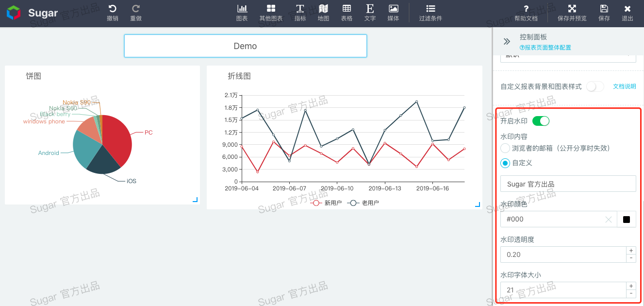This screenshot has height=306, width=644.
Task: Turn off the 开启水印 switch
Action: [x=541, y=121]
